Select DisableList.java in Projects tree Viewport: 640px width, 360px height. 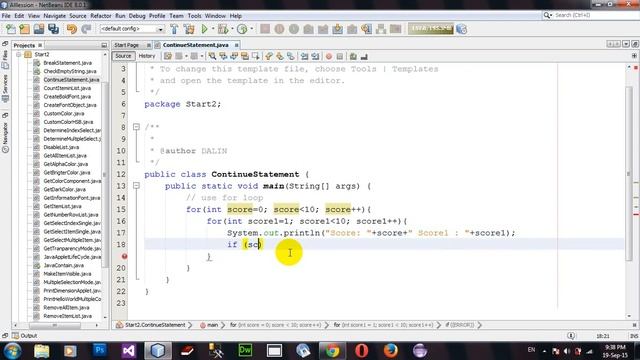(x=61, y=147)
